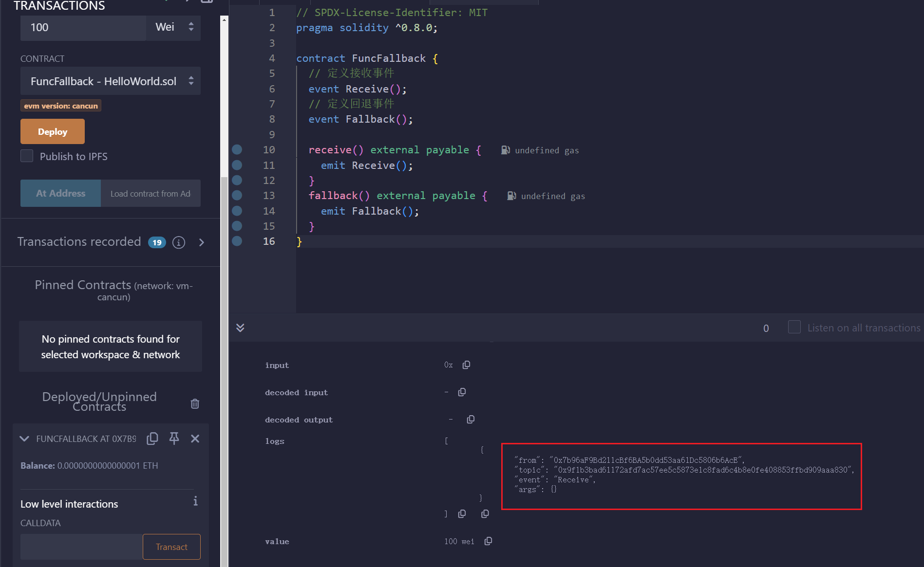Open the FuncFallback contract selector
924x567 pixels.
pos(110,81)
